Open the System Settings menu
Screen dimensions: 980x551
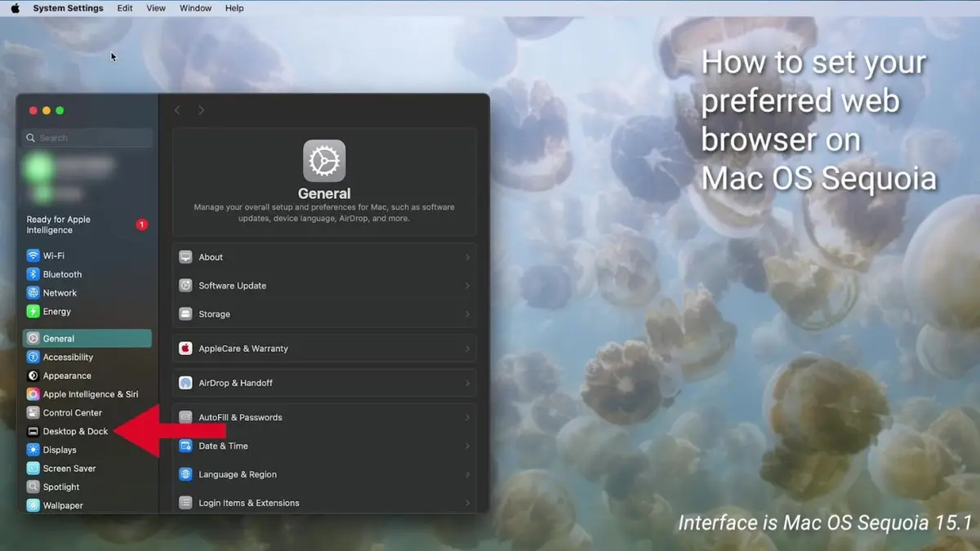tap(68, 8)
